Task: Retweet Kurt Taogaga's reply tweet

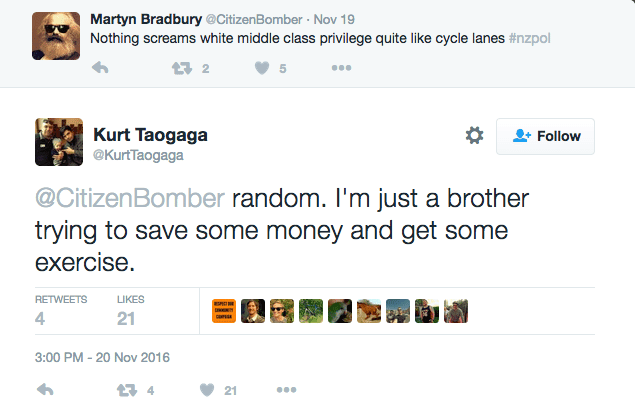Action: click(x=127, y=390)
